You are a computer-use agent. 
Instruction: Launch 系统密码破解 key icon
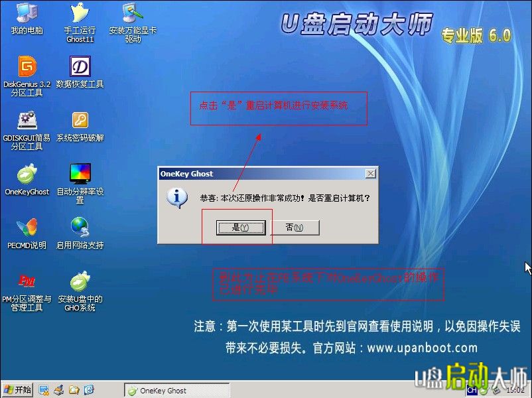(80, 125)
